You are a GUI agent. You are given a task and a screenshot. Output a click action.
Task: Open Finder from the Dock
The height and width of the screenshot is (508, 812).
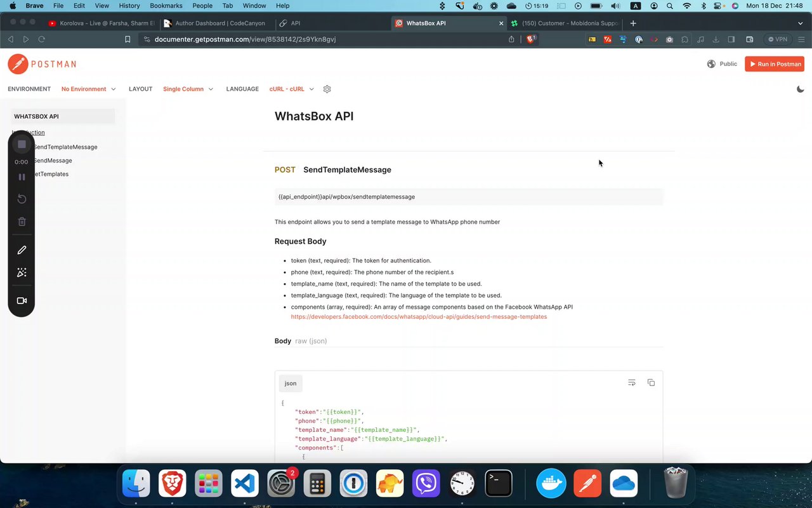click(136, 484)
